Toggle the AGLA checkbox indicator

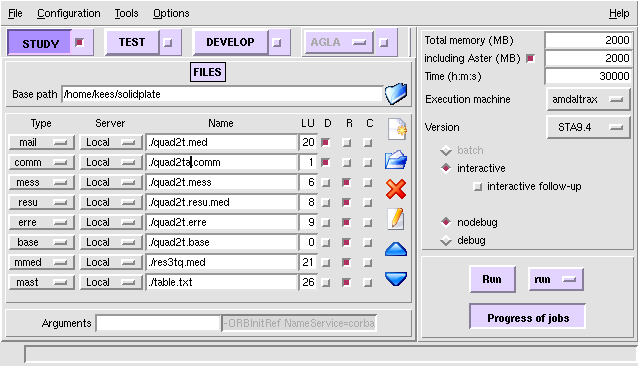tap(383, 42)
